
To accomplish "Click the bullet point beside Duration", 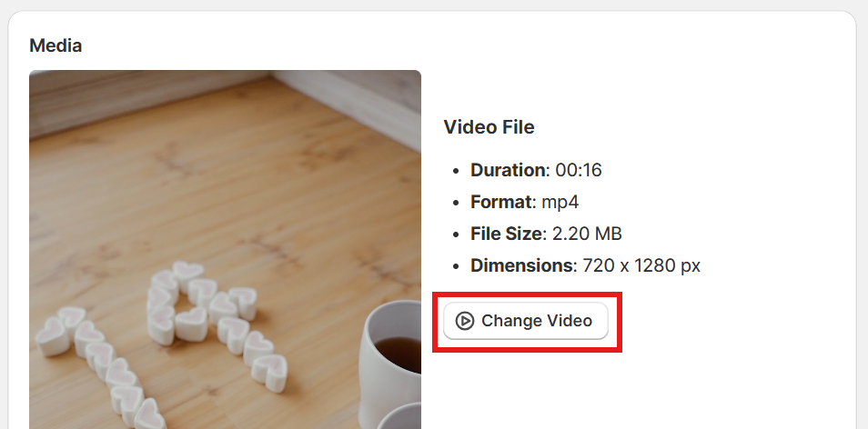I will (456, 171).
